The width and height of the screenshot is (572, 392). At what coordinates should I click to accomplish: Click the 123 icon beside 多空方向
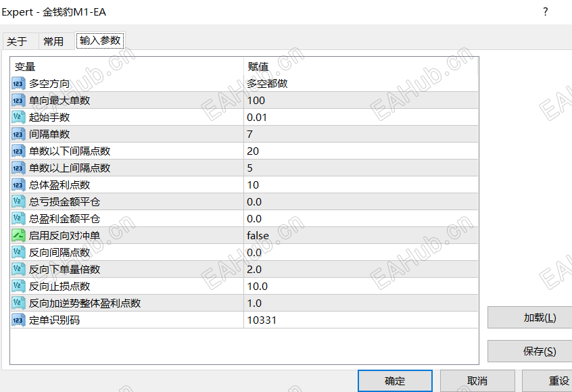[x=18, y=84]
